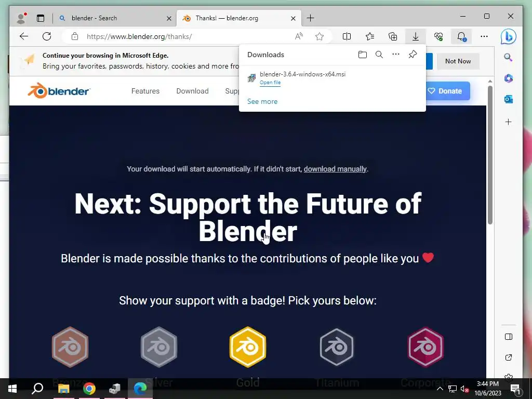This screenshot has height=399, width=532.
Task: Click the muted volume tray icon
Action: tap(464, 389)
